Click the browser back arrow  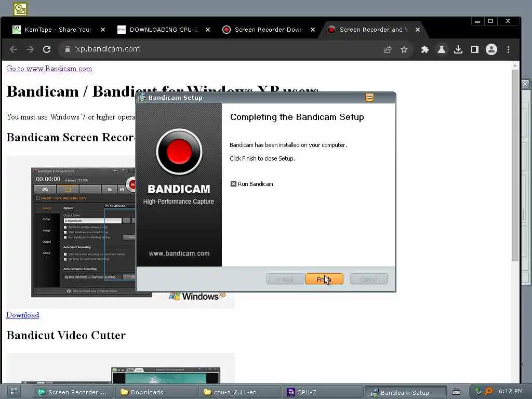13,49
